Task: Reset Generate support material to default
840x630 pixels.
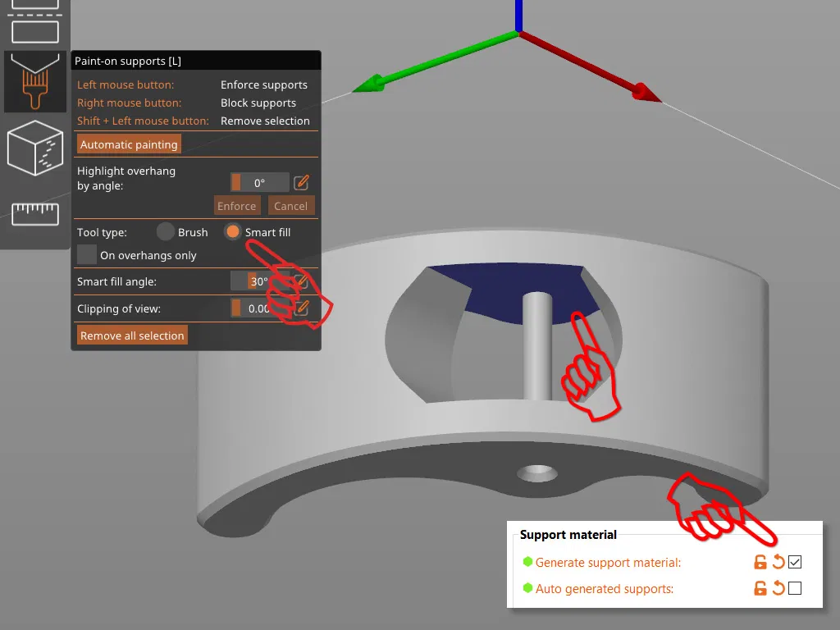Action: pyautogui.click(x=778, y=562)
